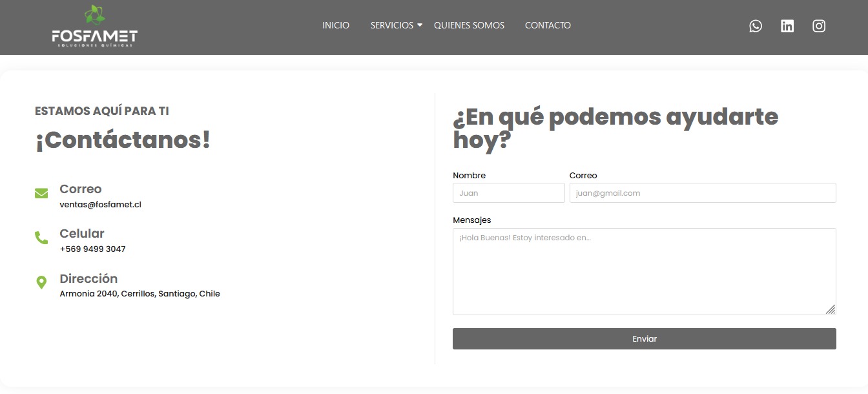This screenshot has height=394, width=868.
Task: Click the green phone icon
Action: pyautogui.click(x=41, y=238)
